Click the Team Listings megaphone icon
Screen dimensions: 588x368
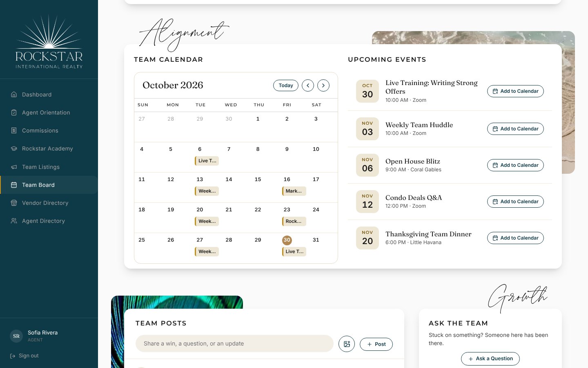[x=14, y=167]
